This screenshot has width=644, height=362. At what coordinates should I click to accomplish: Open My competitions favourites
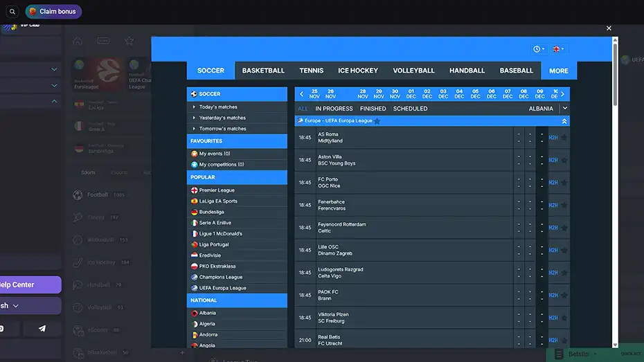[x=237, y=165]
